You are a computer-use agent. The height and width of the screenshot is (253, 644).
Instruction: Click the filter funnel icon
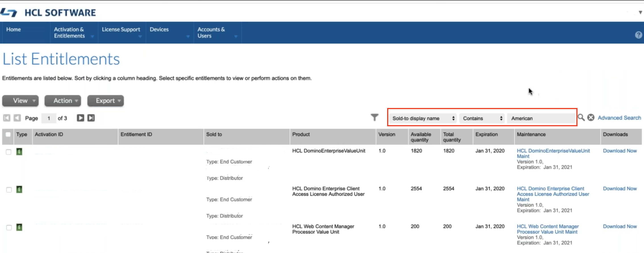pyautogui.click(x=374, y=117)
